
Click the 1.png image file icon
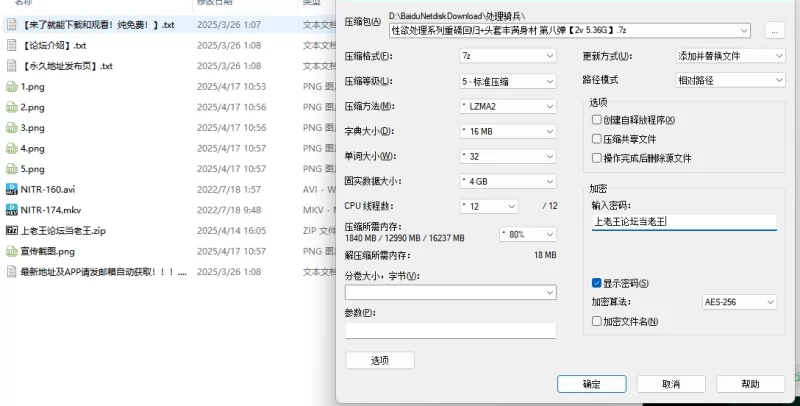click(x=12, y=87)
